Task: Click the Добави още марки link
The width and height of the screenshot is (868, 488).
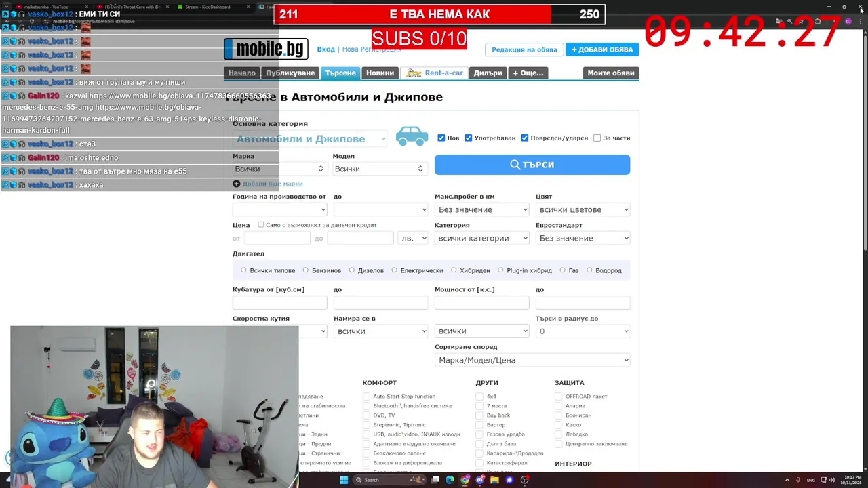Action: [273, 184]
